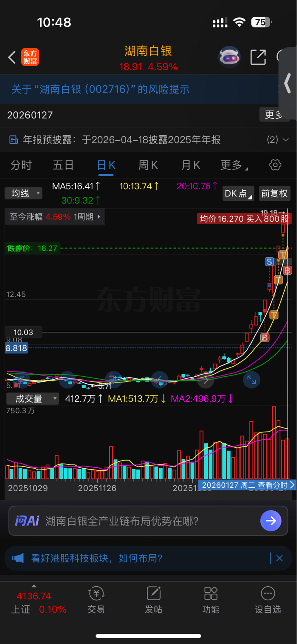Close the 港股科技板块 promo banner
Screen dimensions: 297x644
pos(280,558)
